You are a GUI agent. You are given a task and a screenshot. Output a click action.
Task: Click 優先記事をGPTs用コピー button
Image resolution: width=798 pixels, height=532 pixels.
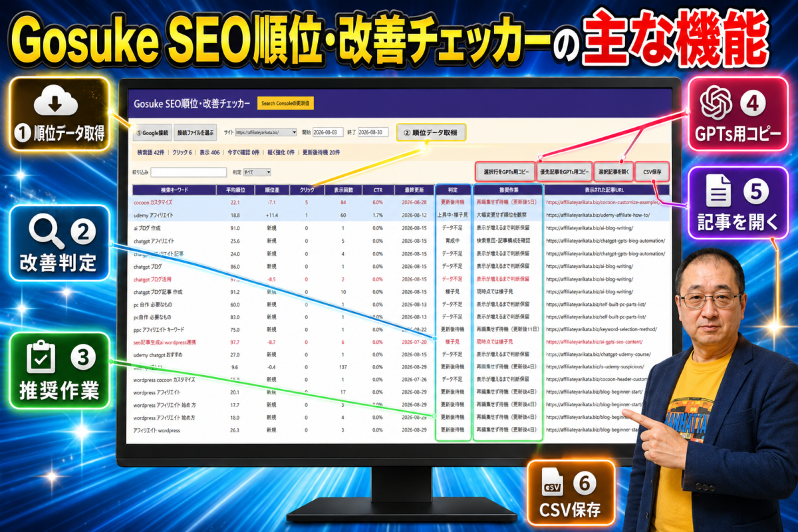tap(563, 172)
